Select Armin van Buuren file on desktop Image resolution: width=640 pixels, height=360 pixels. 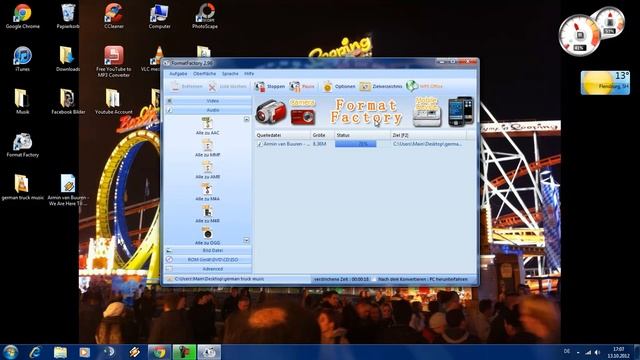point(68,190)
